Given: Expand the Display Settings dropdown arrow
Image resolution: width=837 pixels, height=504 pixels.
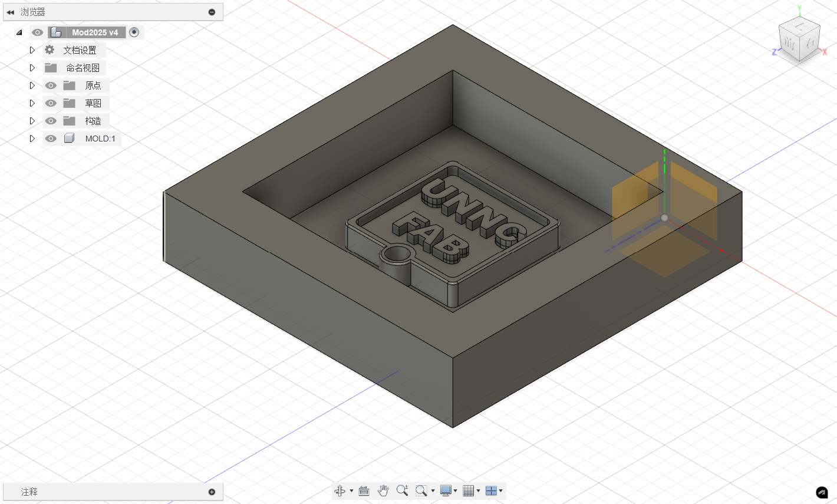Looking at the screenshot, I should click(456, 490).
